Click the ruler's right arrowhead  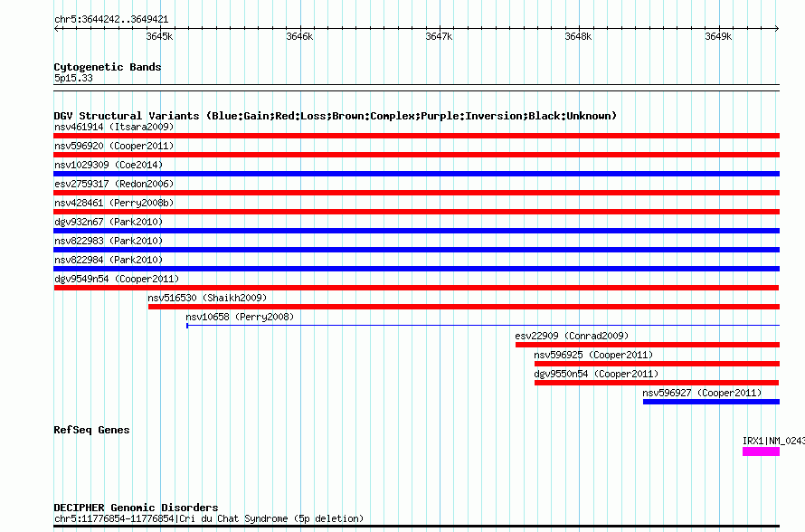(777, 29)
